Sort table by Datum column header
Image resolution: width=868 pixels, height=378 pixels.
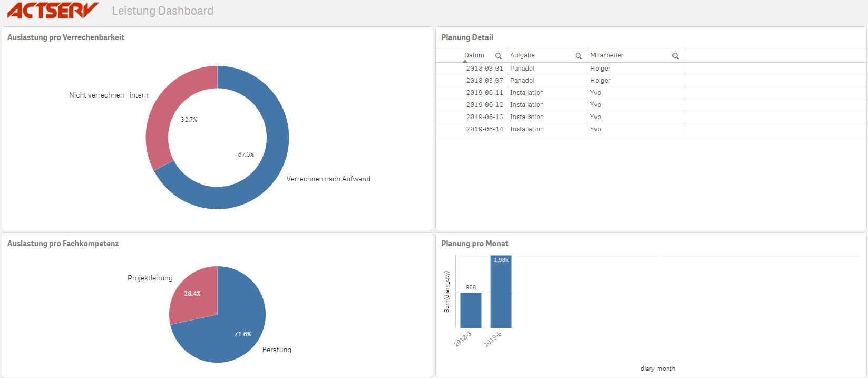click(x=474, y=55)
